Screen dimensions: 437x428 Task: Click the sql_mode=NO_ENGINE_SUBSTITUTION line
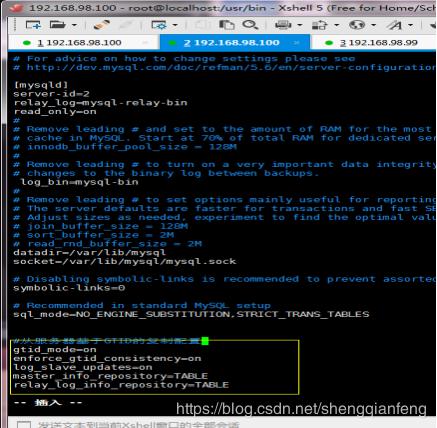pyautogui.click(x=191, y=314)
